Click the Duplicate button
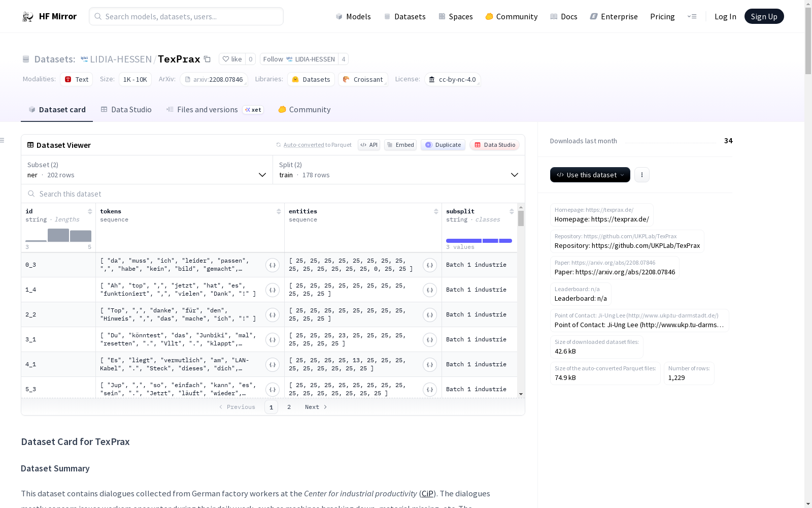Screen dimensions: 812x508 tap(443, 145)
